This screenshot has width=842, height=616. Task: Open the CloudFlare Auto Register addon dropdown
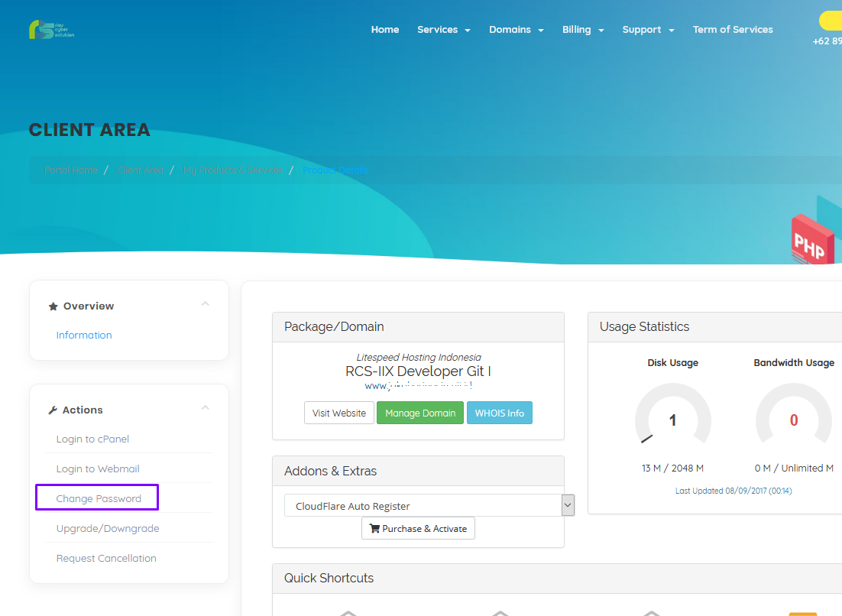pos(429,506)
